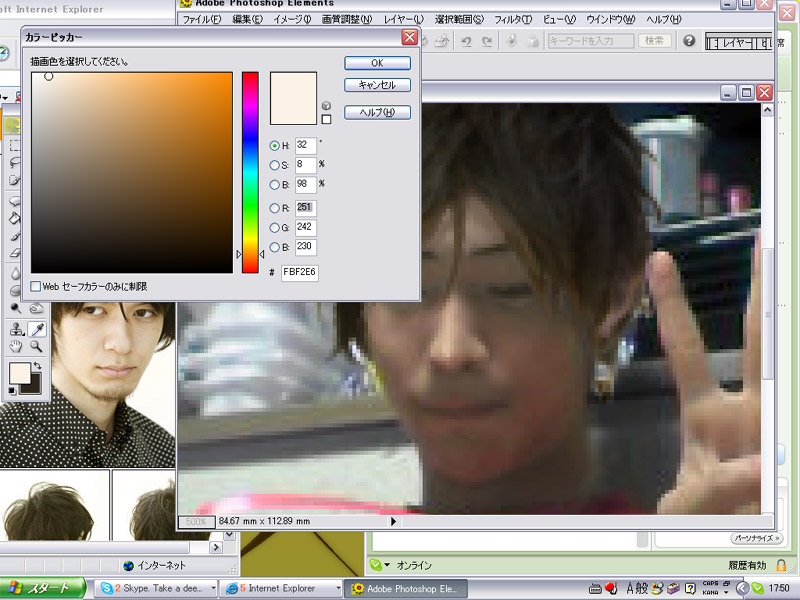Select the rectangular marquee tool
Screen dimensions: 800x600
click(14, 145)
